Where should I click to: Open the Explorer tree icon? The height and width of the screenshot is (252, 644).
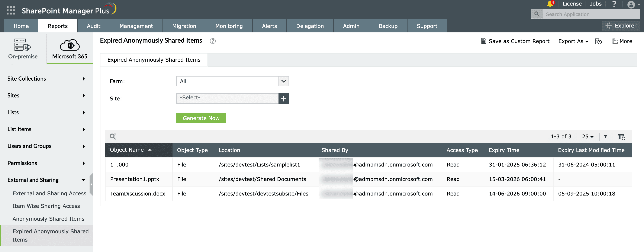coord(609,26)
